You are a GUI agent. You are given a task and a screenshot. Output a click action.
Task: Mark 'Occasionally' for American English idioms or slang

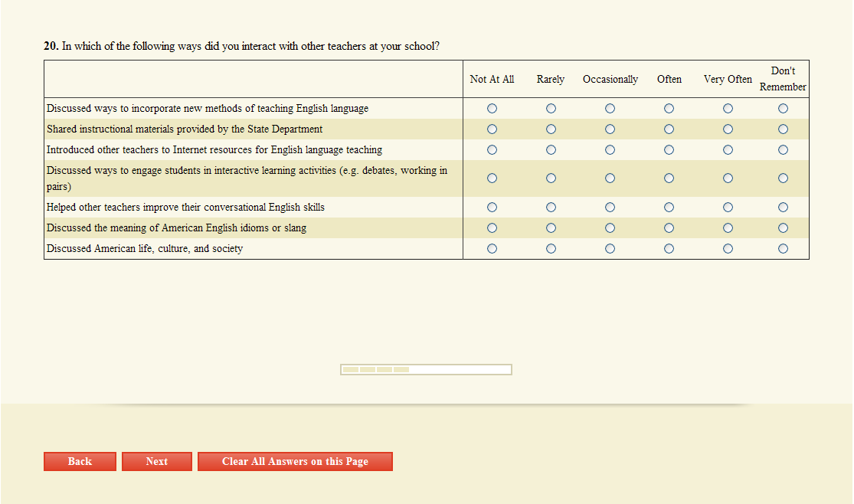610,228
